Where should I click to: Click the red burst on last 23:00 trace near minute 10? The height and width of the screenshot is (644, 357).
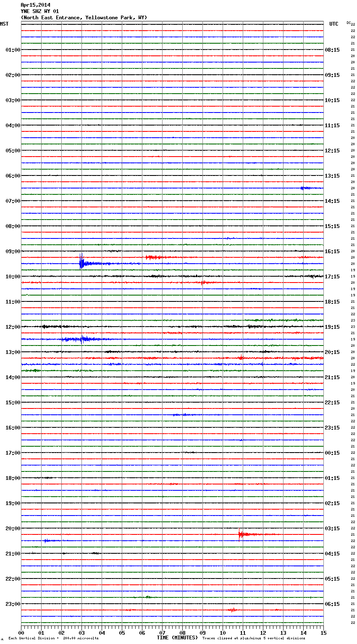pos(232,610)
